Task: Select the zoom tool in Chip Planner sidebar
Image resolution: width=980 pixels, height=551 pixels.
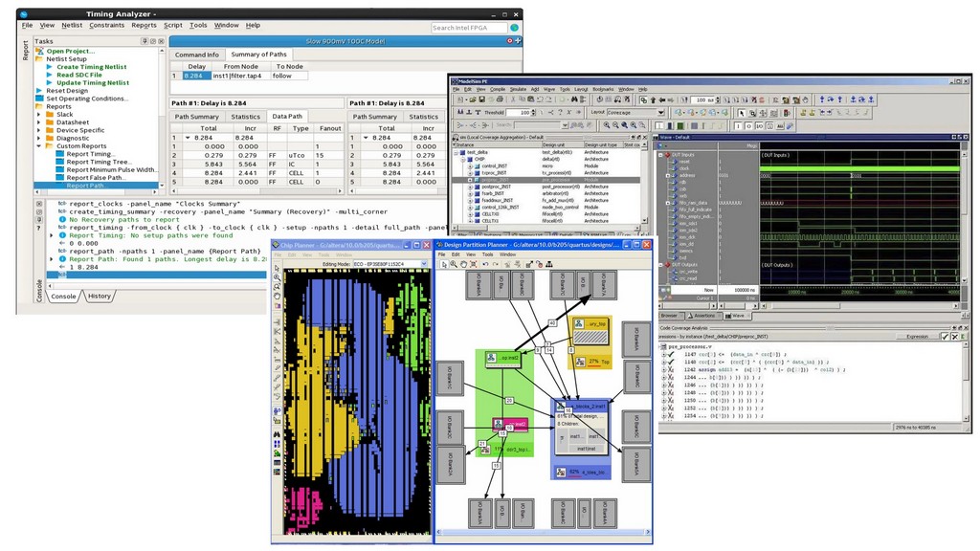Action: (x=277, y=277)
